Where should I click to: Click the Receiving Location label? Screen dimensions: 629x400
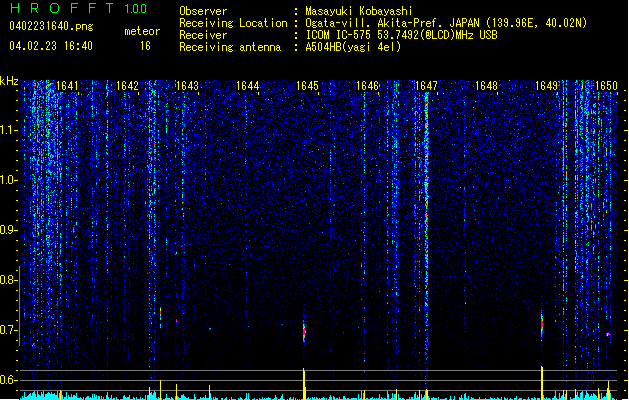[233, 23]
